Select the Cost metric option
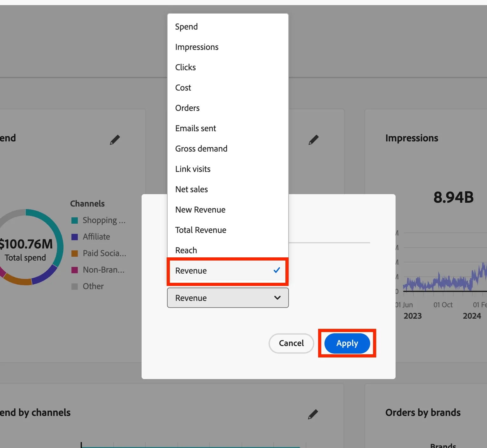Viewport: 487px width, 448px height. click(x=228, y=88)
